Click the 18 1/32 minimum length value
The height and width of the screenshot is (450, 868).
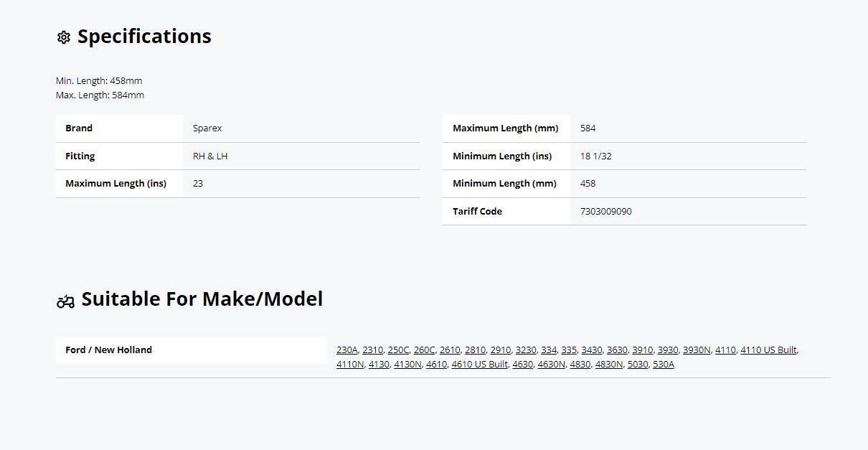point(596,156)
